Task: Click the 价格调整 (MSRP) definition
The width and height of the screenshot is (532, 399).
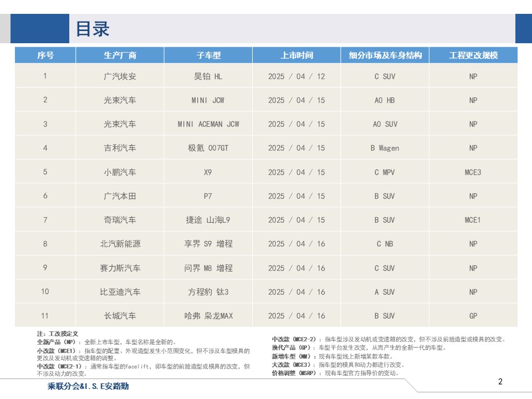Action: click(x=336, y=373)
